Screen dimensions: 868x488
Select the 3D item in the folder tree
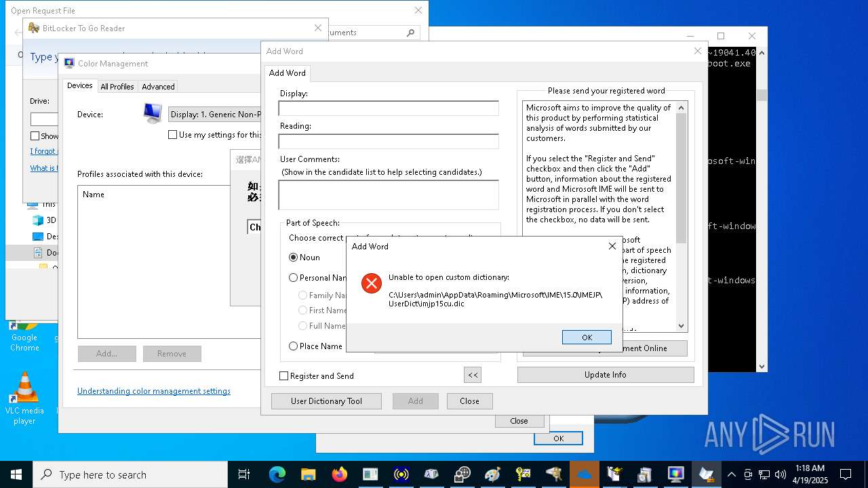(45, 220)
